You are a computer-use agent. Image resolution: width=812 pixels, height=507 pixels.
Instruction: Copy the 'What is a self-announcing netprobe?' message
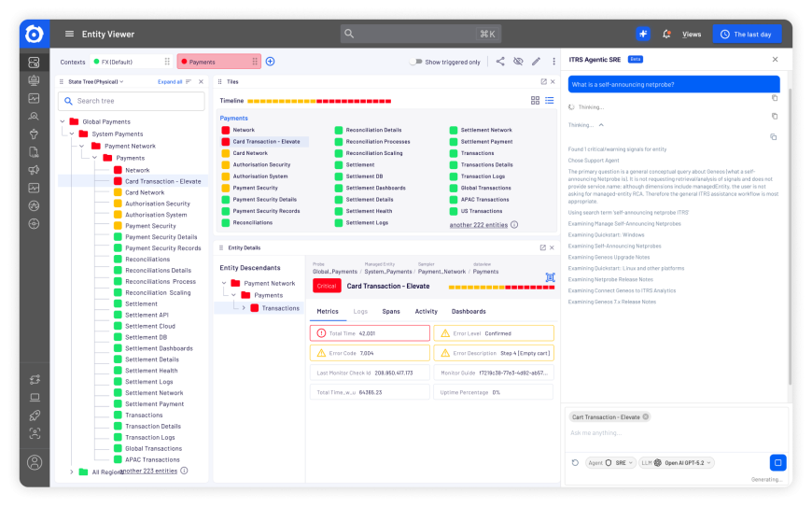(775, 98)
